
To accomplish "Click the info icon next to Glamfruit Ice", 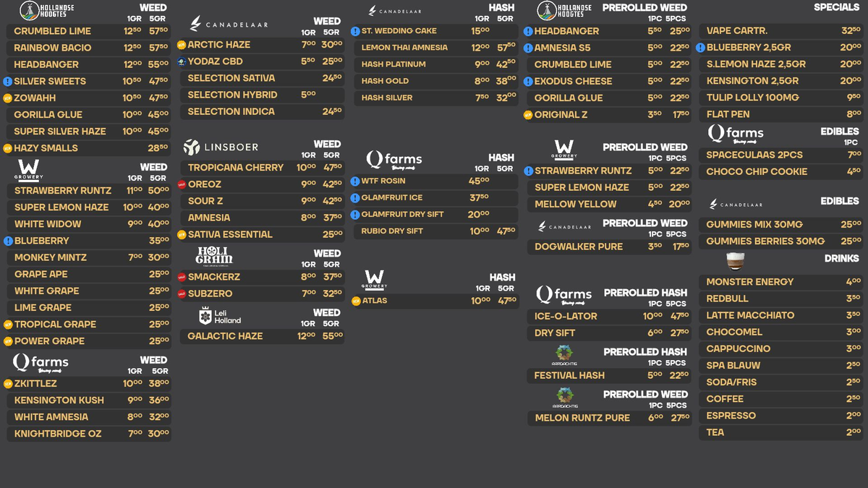I will pos(355,197).
